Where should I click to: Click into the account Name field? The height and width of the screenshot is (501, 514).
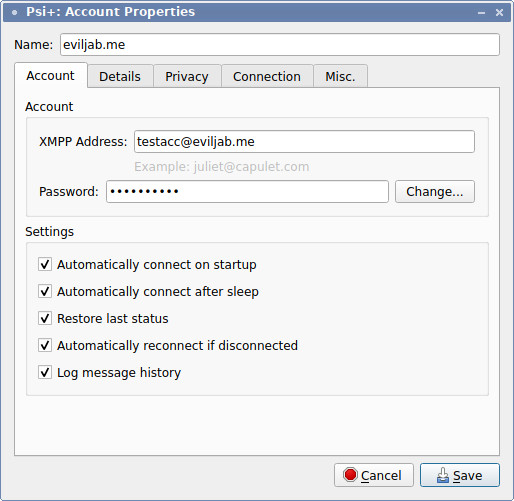pos(280,44)
